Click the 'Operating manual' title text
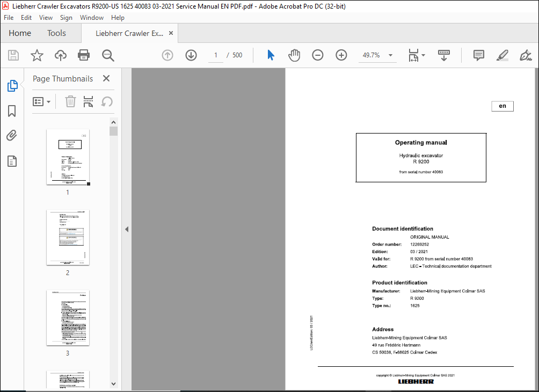 point(421,143)
